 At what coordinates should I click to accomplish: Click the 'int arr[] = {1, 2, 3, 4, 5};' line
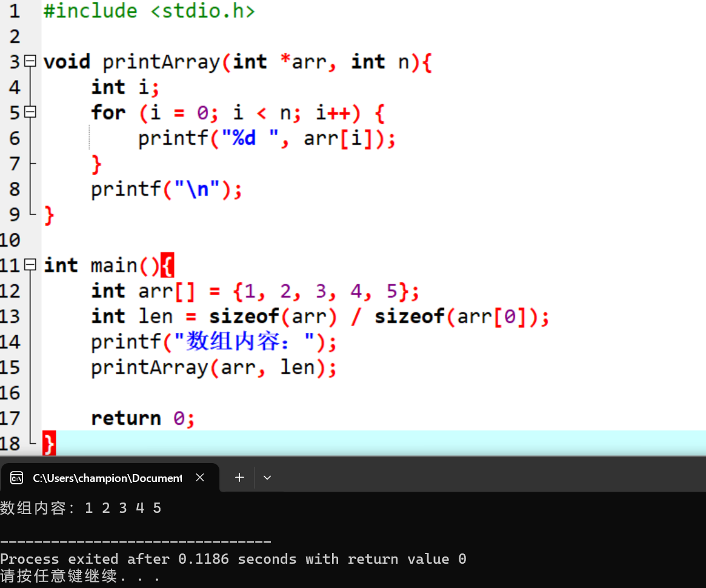[255, 292]
